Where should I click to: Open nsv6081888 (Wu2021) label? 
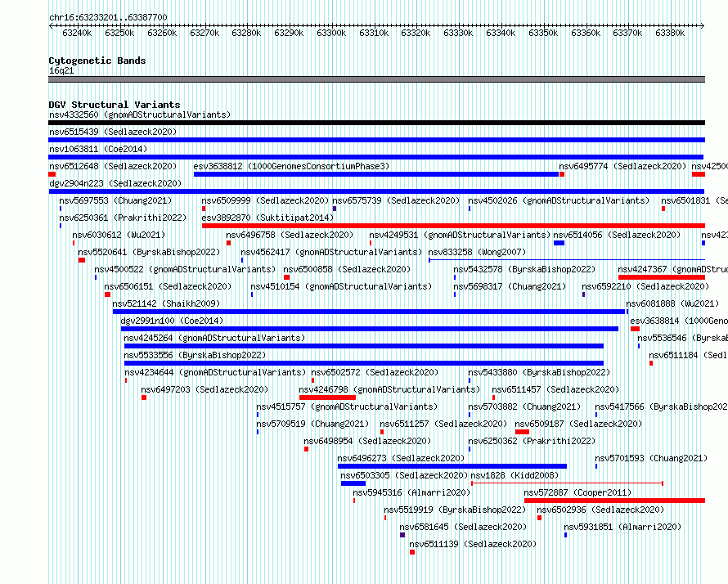(672, 303)
